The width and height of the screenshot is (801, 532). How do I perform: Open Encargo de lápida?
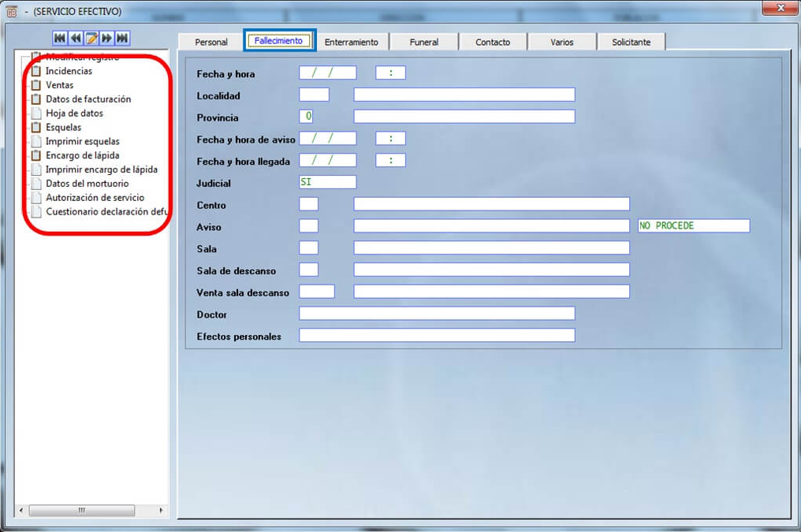point(83,155)
